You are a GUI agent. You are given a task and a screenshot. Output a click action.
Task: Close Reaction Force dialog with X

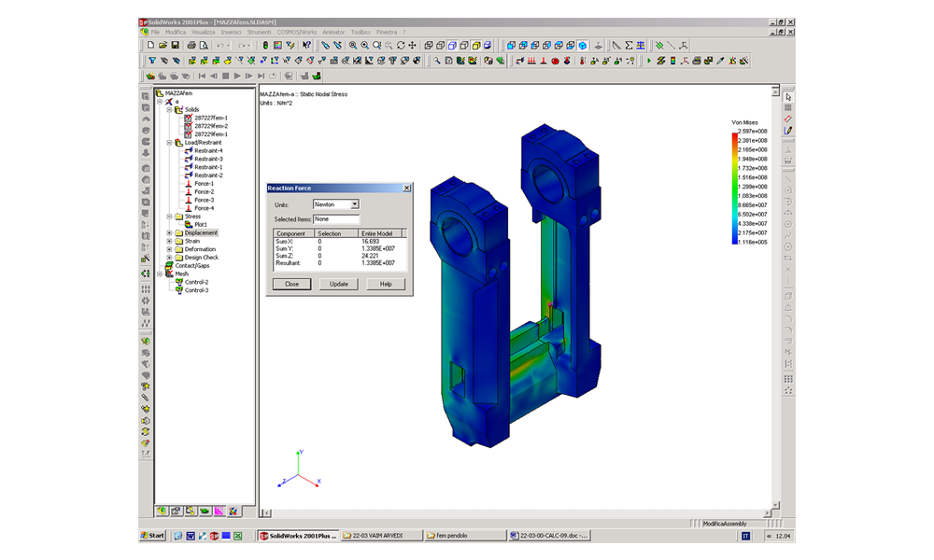[407, 188]
